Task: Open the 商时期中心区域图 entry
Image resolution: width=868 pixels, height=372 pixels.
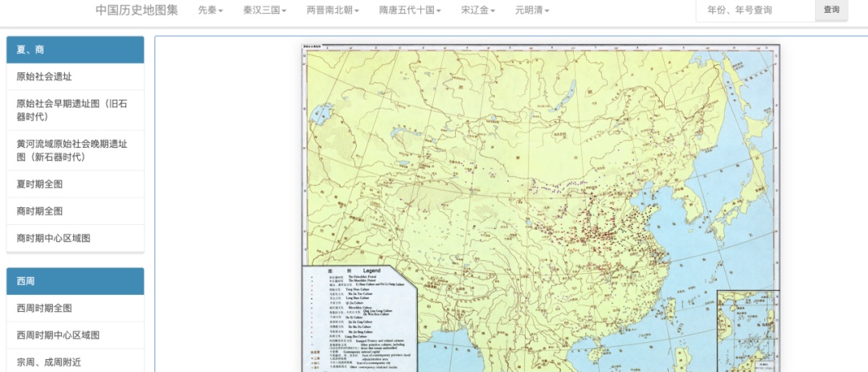Action: tap(76, 239)
